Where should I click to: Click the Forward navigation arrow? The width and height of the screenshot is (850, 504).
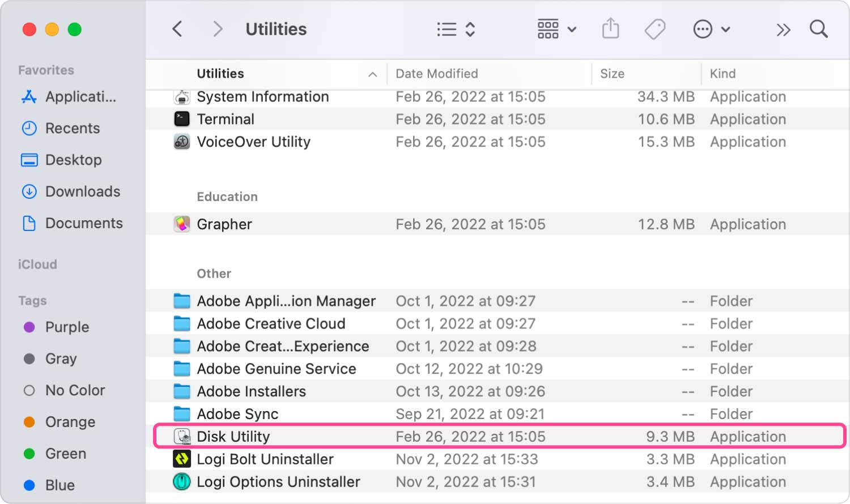coord(217,29)
